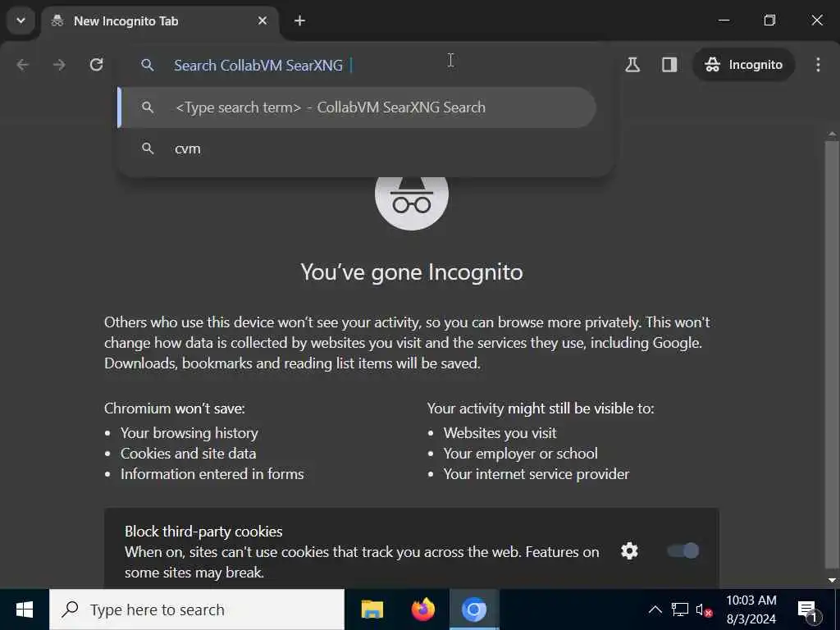Select the cvm search suggestion
Image resolution: width=840 pixels, height=630 pixels.
tap(357, 148)
